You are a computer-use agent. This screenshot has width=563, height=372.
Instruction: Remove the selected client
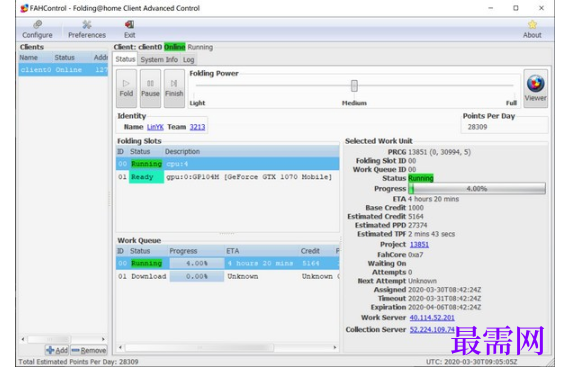(89, 350)
